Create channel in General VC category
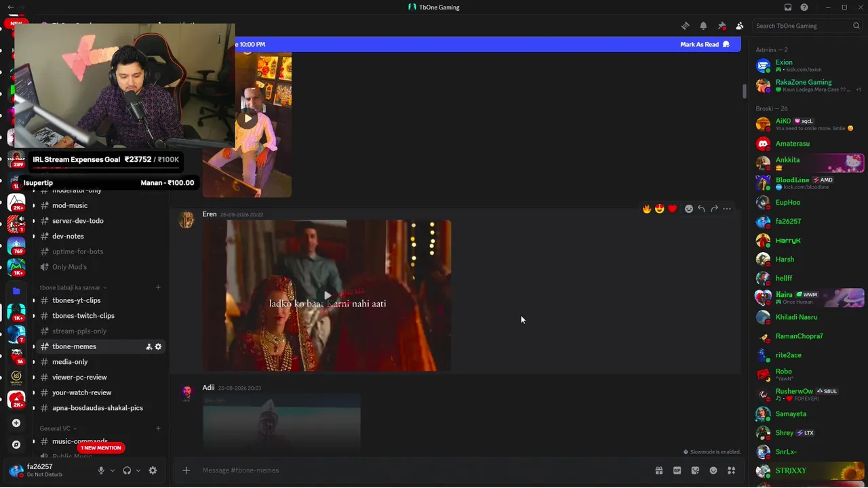Viewport: 868px width, 488px height. pos(158,428)
